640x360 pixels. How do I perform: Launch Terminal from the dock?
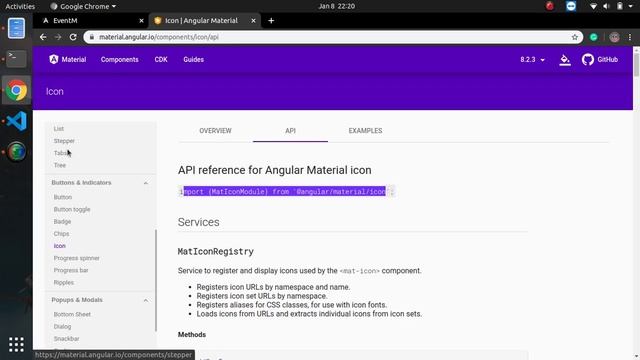click(16, 58)
